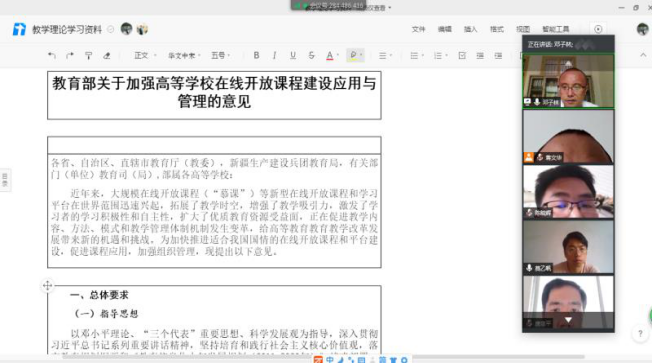Open the font name dropdown
Image resolution: width=652 pixels, height=364 pixels.
(184, 55)
